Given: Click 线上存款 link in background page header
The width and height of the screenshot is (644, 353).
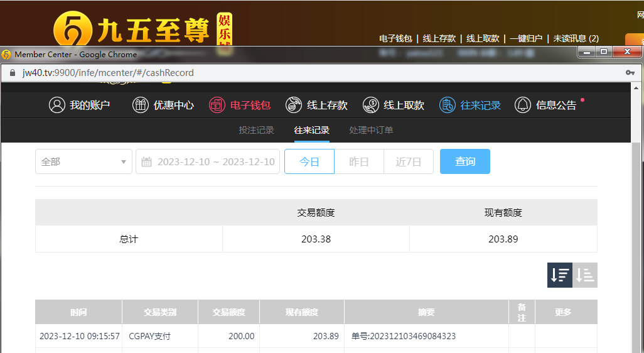Looking at the screenshot, I should pos(439,38).
